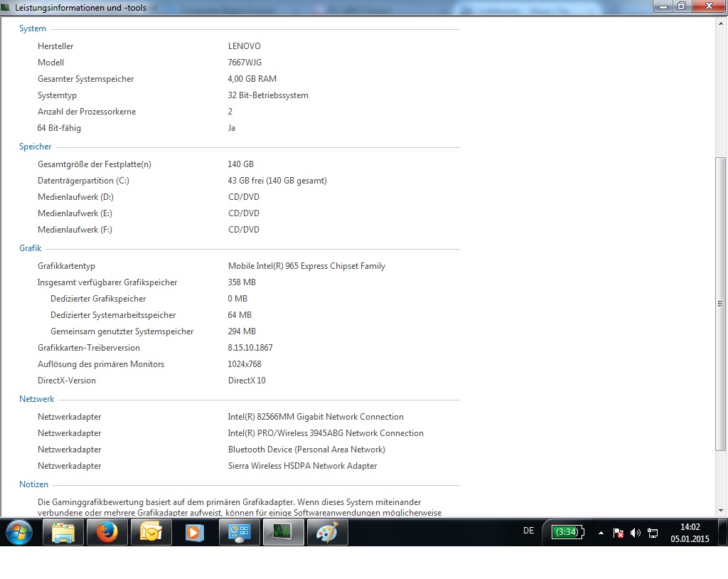Click Mobile Intel(R) 965 Express Chipset Family
The width and height of the screenshot is (728, 579).
click(x=306, y=266)
